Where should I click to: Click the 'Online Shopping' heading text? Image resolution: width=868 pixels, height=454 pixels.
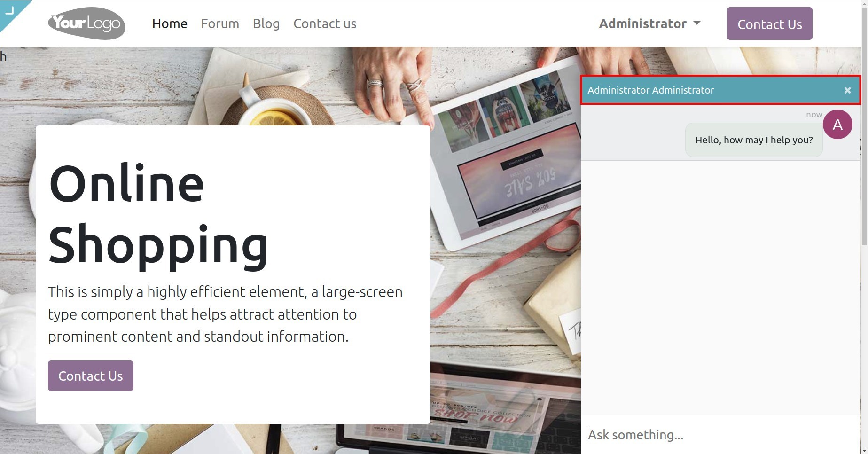pos(159,214)
